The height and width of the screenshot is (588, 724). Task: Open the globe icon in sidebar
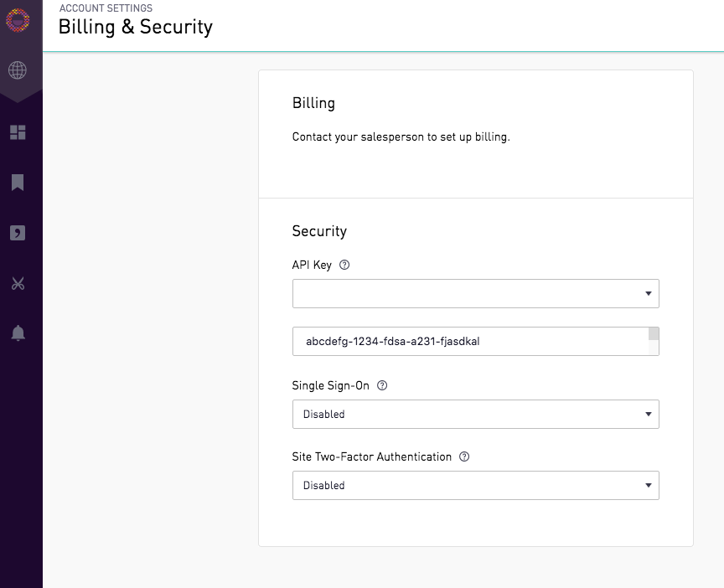18,70
